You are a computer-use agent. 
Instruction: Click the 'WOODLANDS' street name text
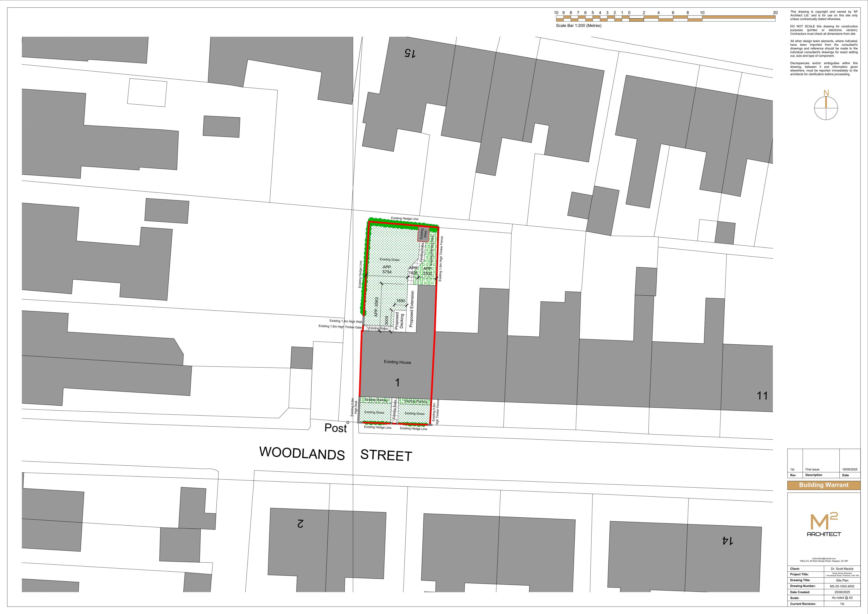pos(302,453)
